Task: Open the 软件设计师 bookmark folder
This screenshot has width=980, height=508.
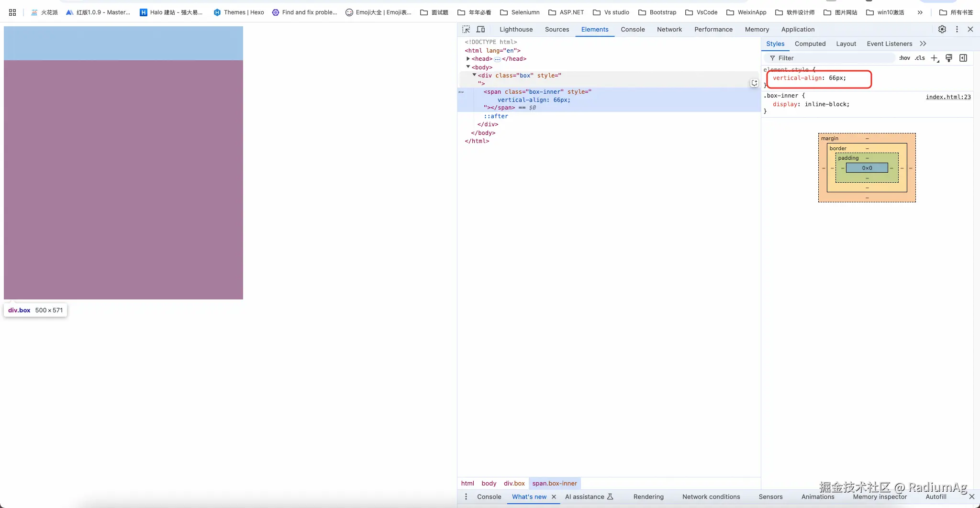Action: coord(795,12)
